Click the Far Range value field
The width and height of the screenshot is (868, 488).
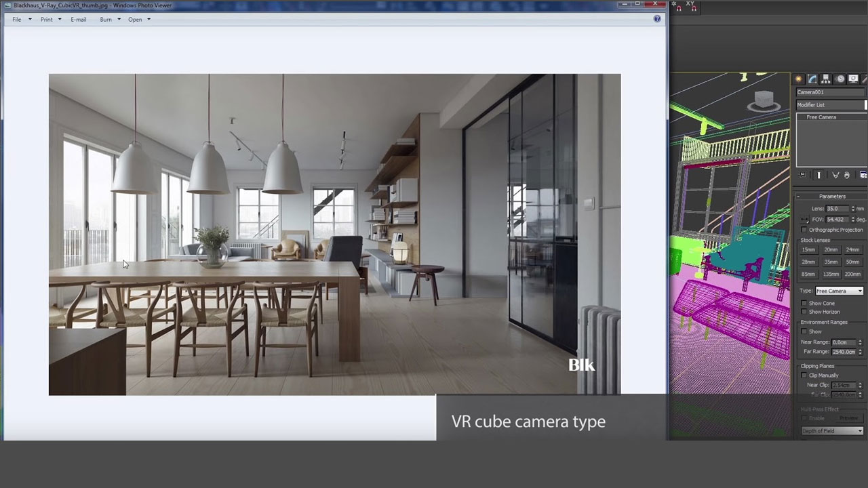pos(844,352)
